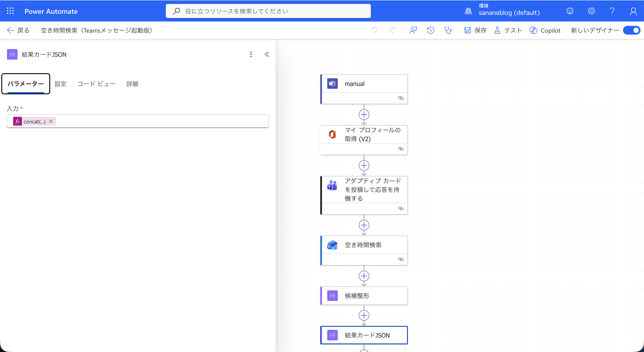This screenshot has height=352, width=644.
Task: Click the Teams icon on アダプティブ カード card
Action: 333,185
